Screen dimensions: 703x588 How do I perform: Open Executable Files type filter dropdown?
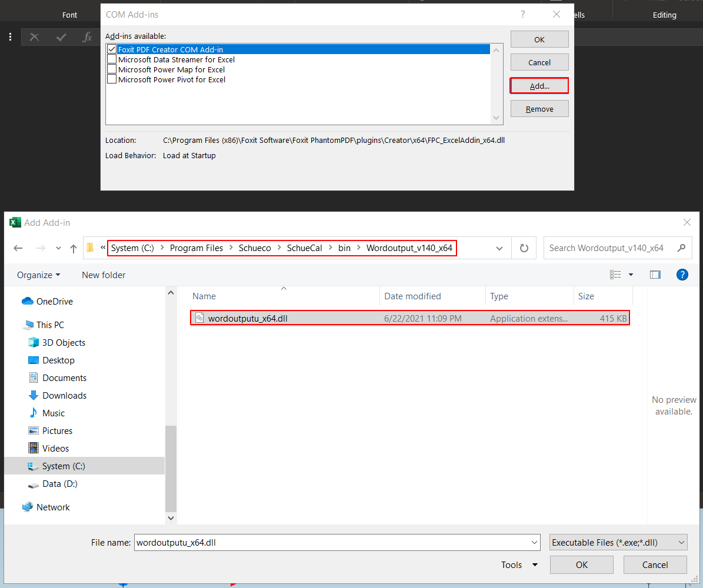tap(618, 543)
